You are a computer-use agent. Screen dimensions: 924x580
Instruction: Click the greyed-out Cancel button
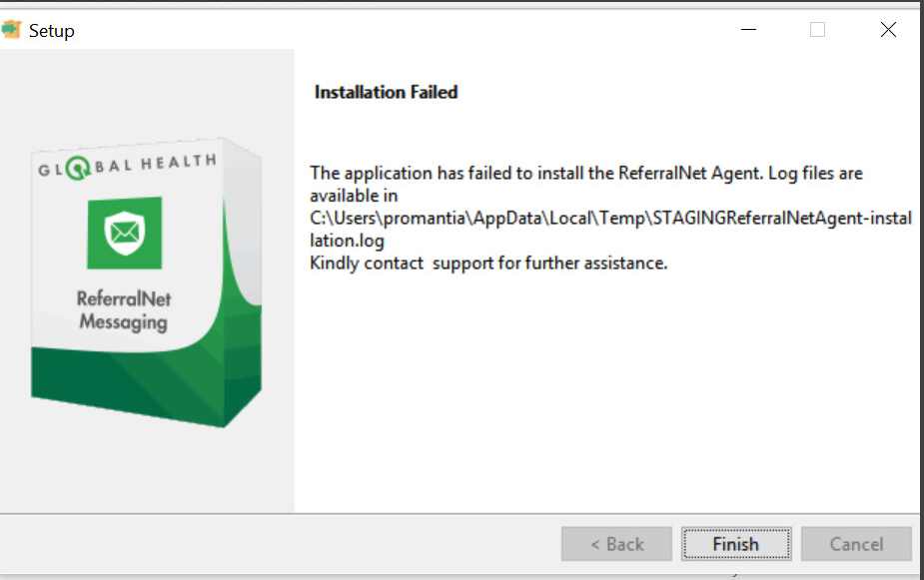point(856,544)
